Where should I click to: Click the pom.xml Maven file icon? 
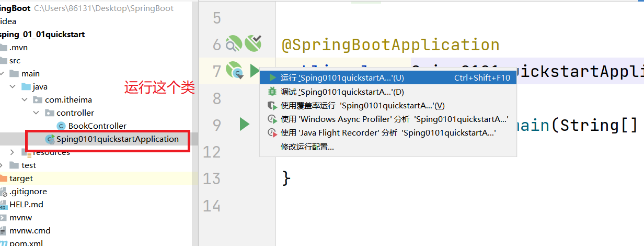click(x=4, y=243)
